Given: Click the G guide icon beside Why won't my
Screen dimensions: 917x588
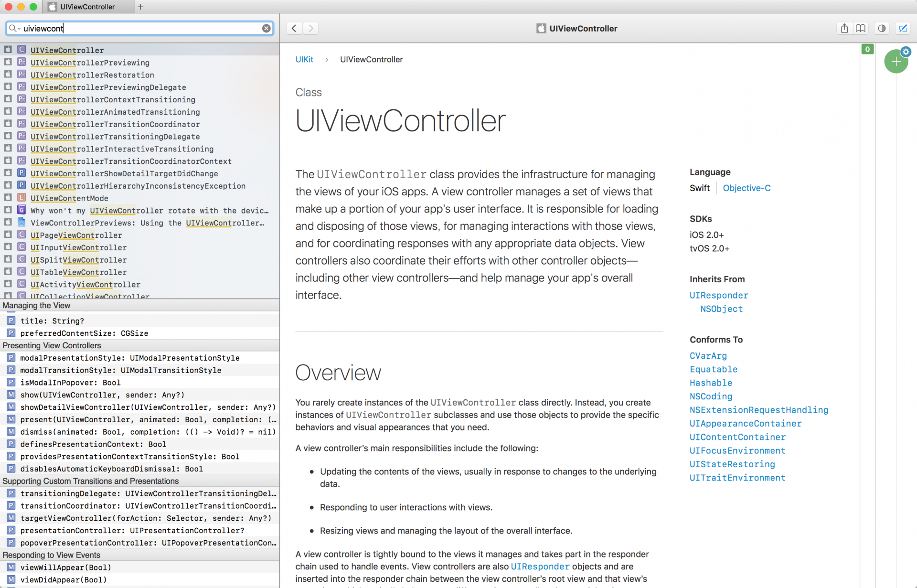Looking at the screenshot, I should point(21,210).
